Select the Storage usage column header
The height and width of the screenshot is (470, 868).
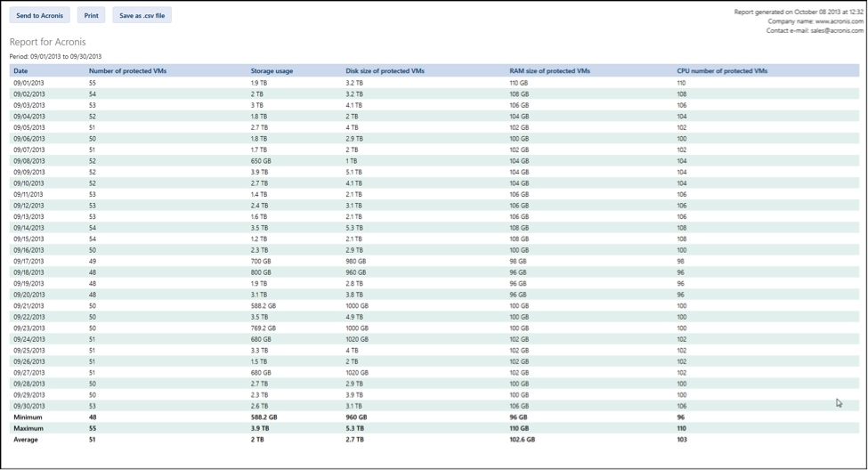point(272,71)
